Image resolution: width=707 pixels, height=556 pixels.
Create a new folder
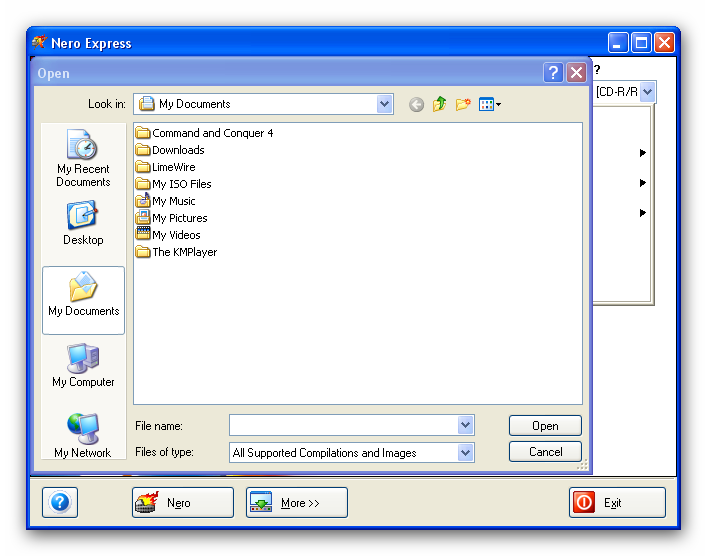463,104
